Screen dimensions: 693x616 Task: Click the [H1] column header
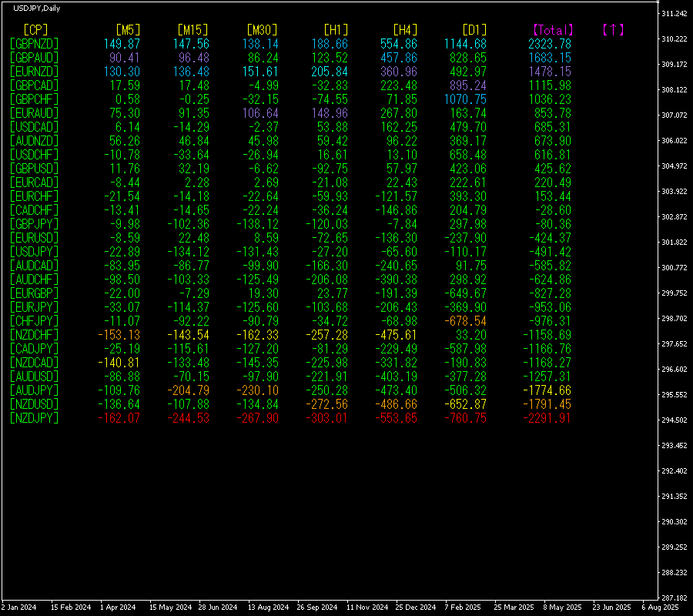[336, 30]
